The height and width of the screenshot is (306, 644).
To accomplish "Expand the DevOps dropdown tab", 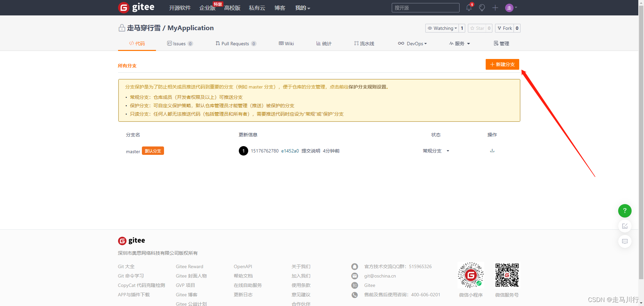I will coord(412,44).
